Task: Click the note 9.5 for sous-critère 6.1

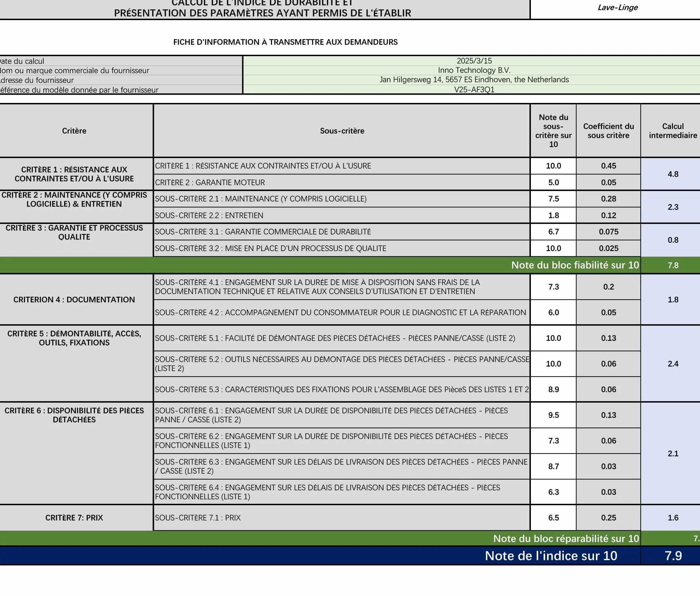Action: coord(553,415)
